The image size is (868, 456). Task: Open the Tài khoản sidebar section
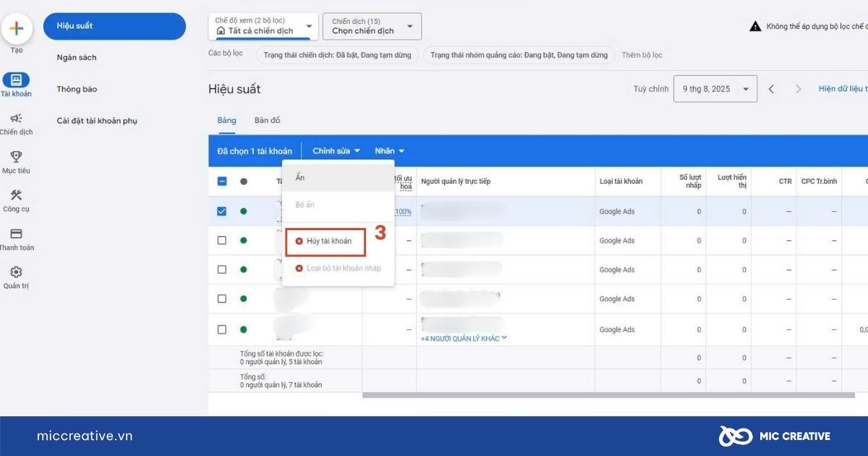point(16,85)
